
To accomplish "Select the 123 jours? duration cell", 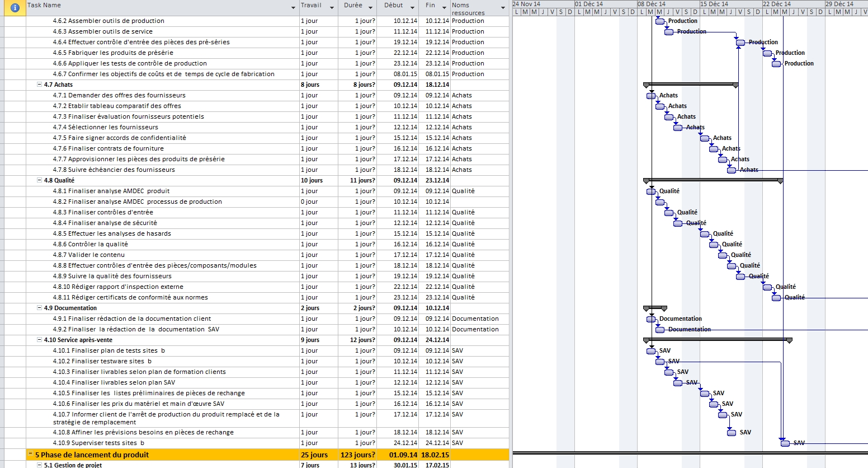I will coord(357,455).
